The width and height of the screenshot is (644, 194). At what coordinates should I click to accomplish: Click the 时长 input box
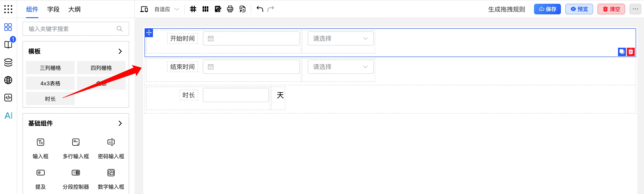(236, 95)
